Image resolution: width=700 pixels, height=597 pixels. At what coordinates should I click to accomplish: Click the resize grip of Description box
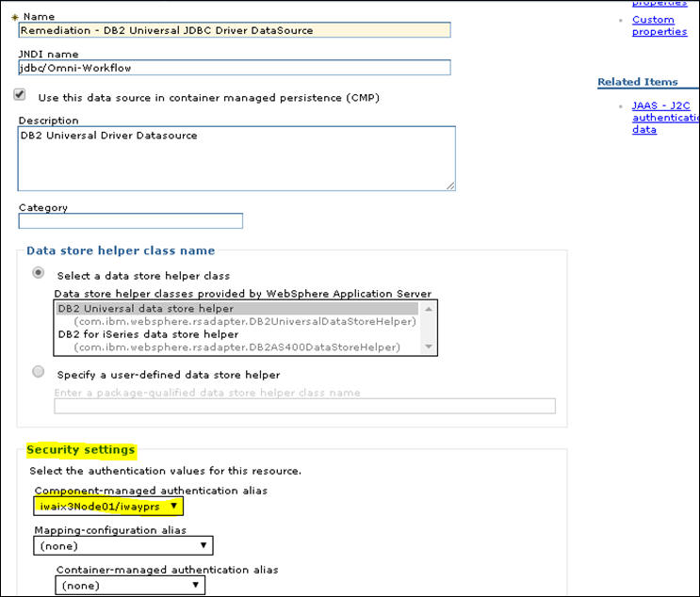tap(450, 186)
